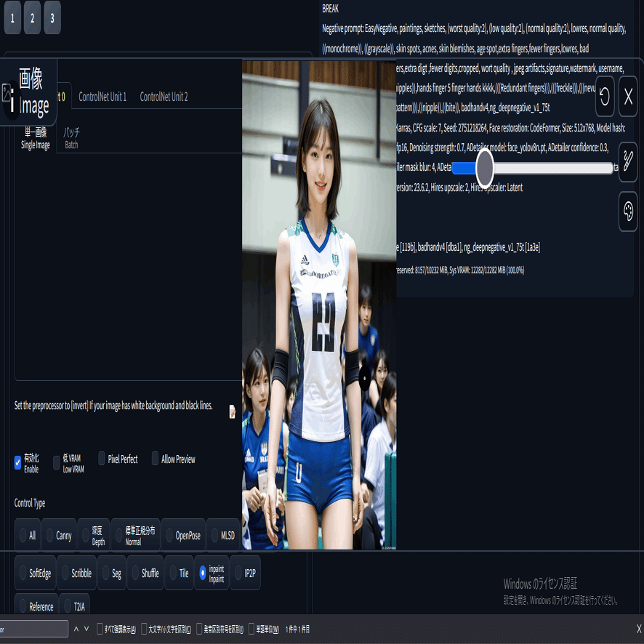Click the button labeled 3

pyautogui.click(x=52, y=17)
